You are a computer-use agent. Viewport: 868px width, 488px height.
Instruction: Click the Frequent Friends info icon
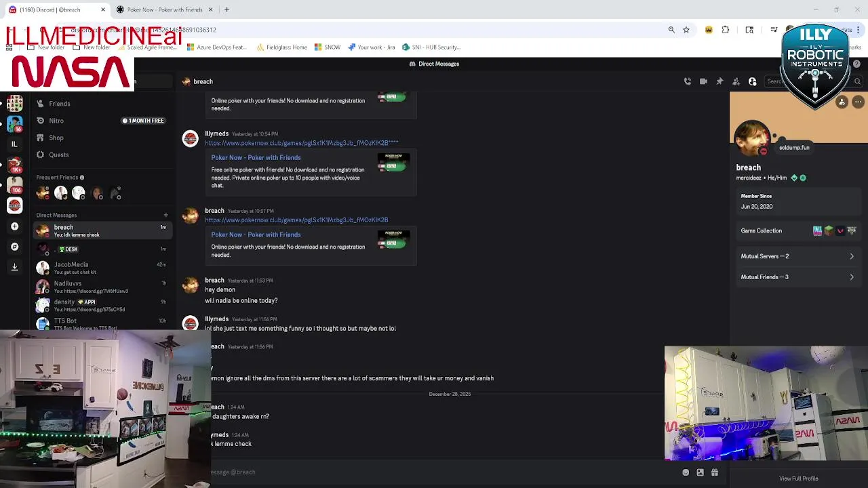point(82,178)
